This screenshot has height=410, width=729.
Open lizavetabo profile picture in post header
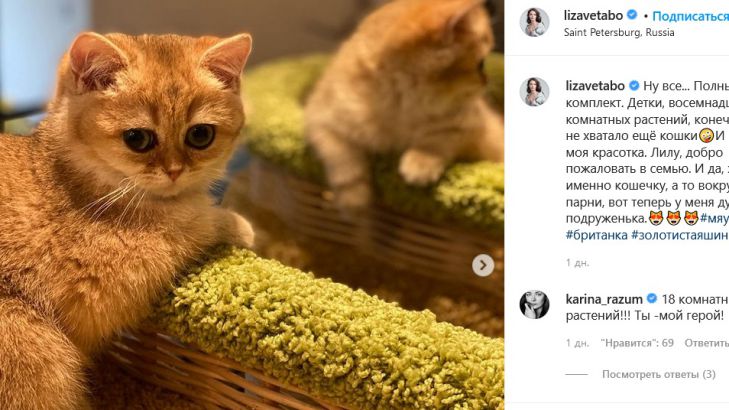tap(534, 21)
